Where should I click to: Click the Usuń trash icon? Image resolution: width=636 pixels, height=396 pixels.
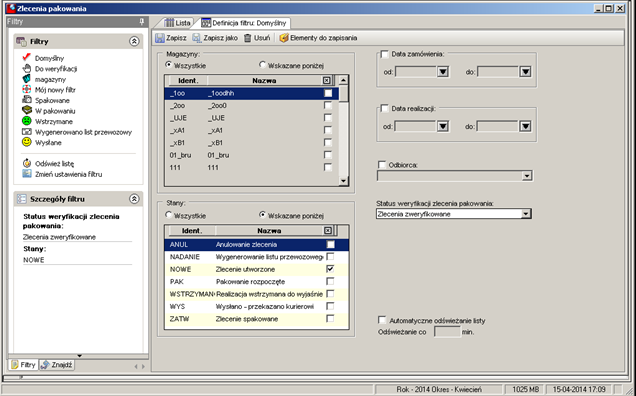pos(247,38)
